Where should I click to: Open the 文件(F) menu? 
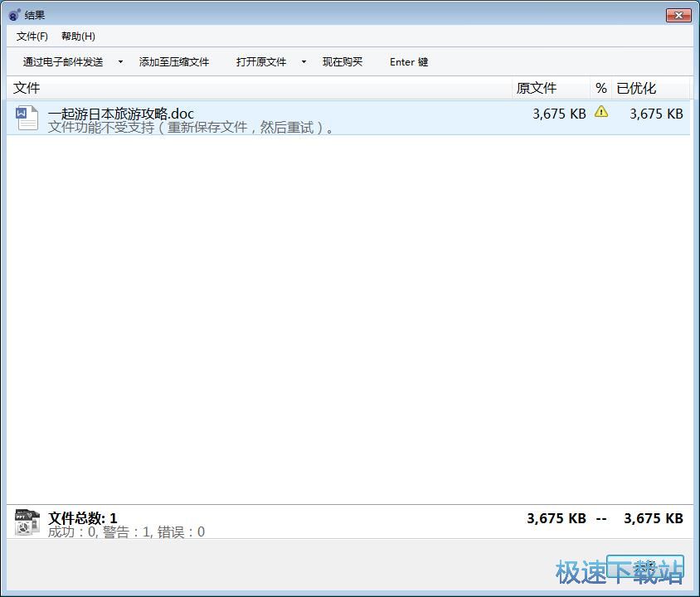point(32,36)
